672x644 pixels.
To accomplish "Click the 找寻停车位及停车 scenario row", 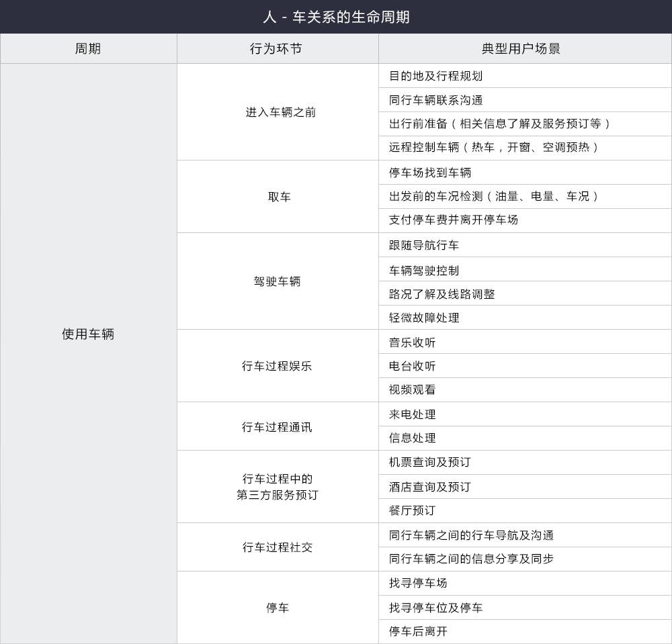I will tap(435, 608).
